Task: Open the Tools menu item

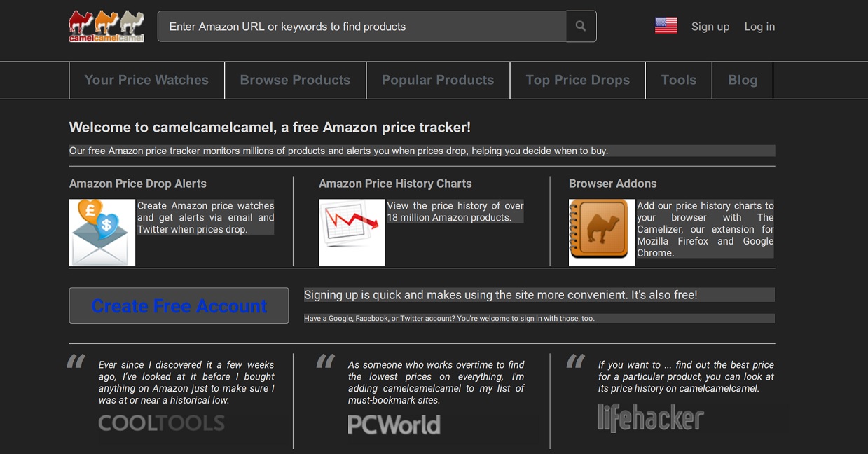Action: 679,80
